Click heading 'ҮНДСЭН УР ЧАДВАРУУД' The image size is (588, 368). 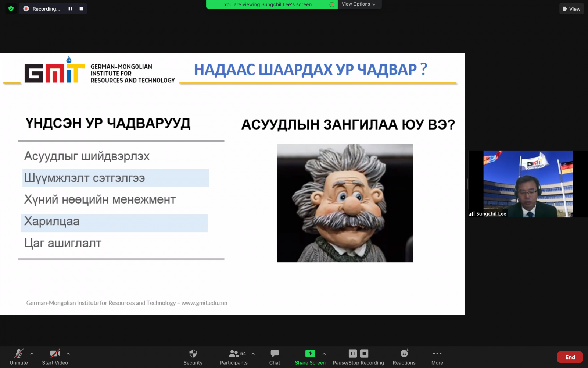(x=108, y=124)
